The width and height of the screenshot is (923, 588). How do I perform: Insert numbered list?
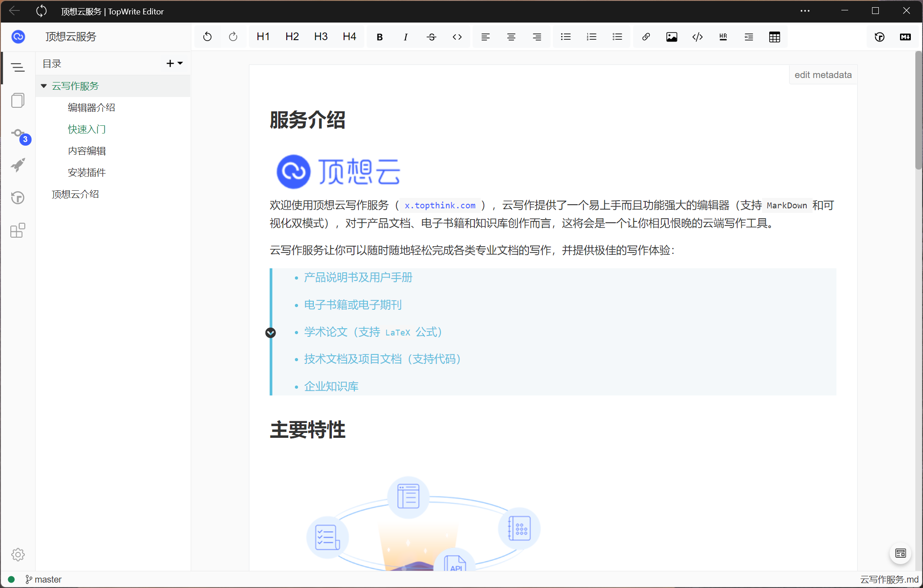tap(592, 37)
